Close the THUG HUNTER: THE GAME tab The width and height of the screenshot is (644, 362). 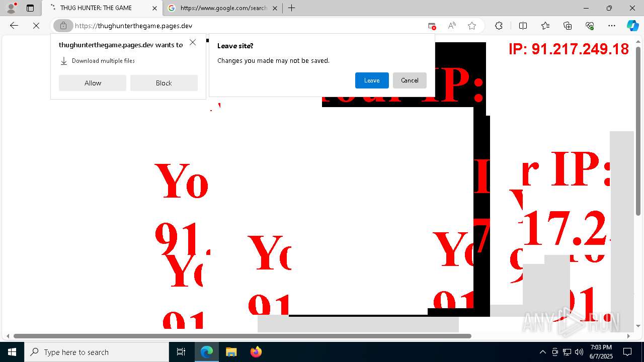pos(155,8)
